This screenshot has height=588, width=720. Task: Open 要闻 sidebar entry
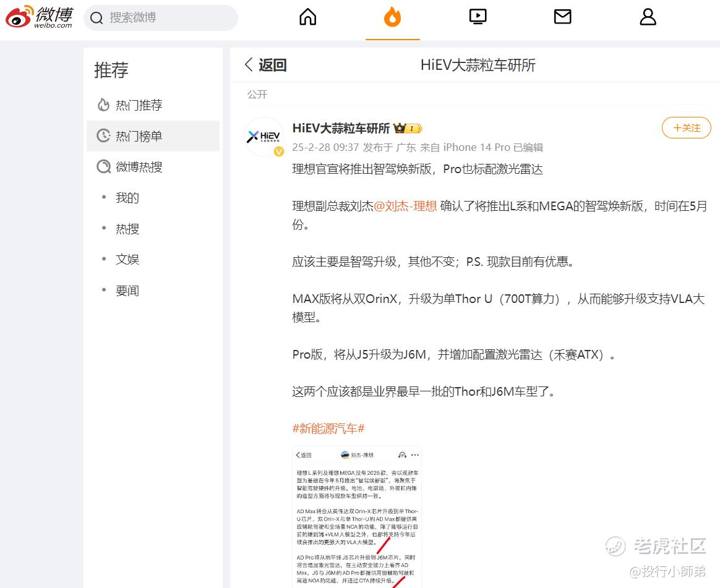click(127, 291)
